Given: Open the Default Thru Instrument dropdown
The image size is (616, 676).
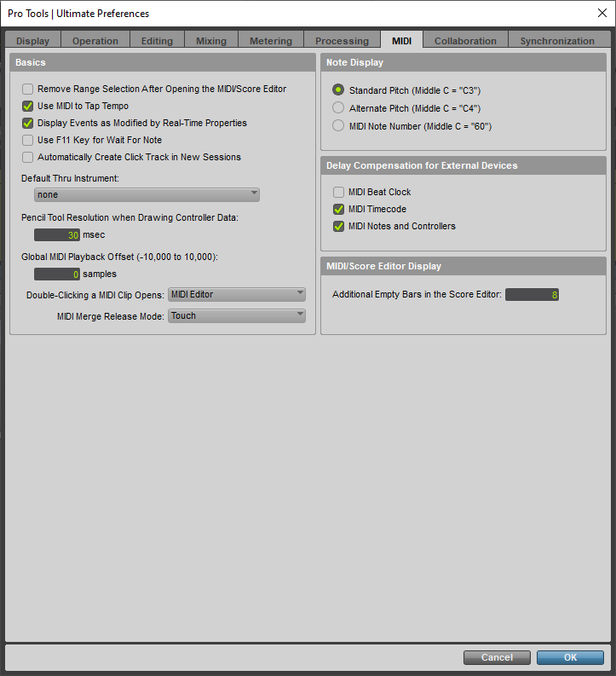Looking at the screenshot, I should pos(147,194).
